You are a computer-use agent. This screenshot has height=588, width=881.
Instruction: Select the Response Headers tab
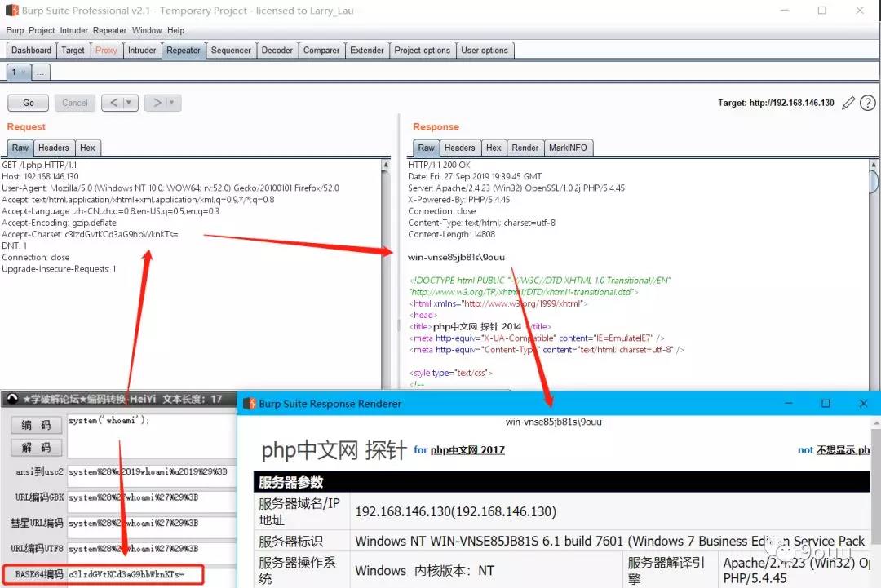pos(460,148)
